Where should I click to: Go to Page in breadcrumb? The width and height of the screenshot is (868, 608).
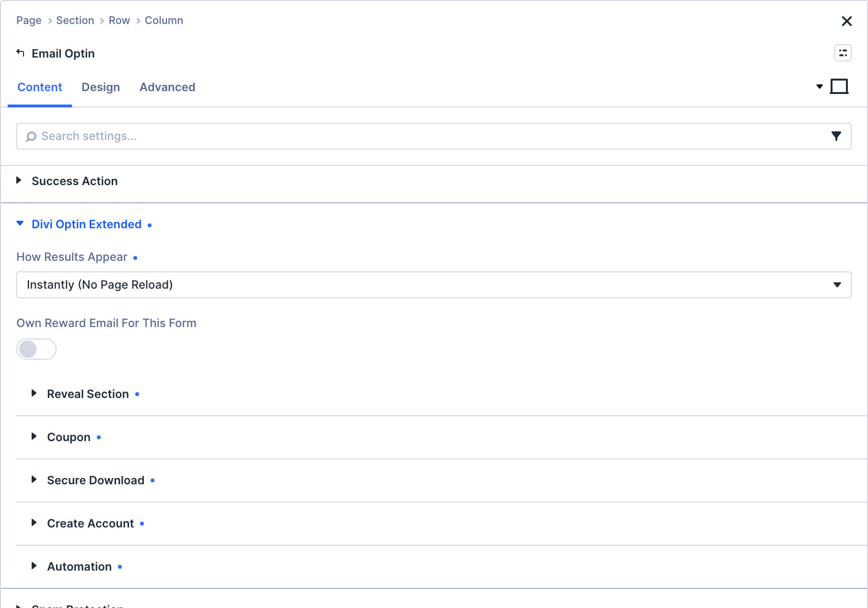point(29,21)
